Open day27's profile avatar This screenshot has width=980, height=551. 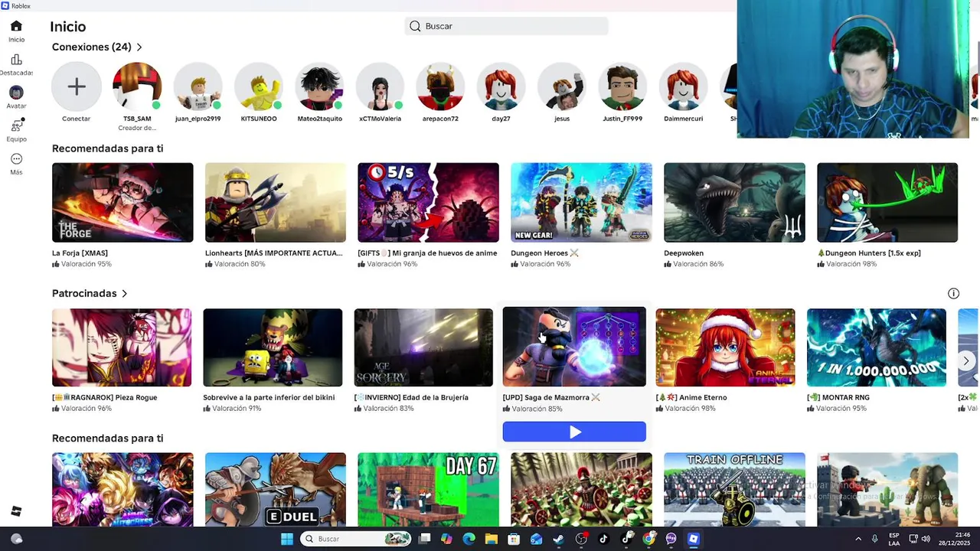click(x=501, y=86)
